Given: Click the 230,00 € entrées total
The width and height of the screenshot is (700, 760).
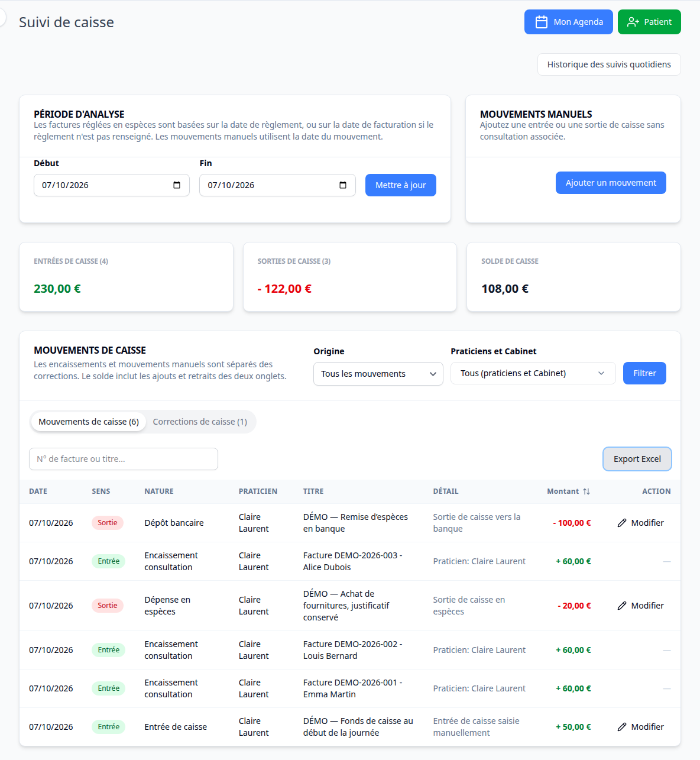Looking at the screenshot, I should pyautogui.click(x=57, y=289).
